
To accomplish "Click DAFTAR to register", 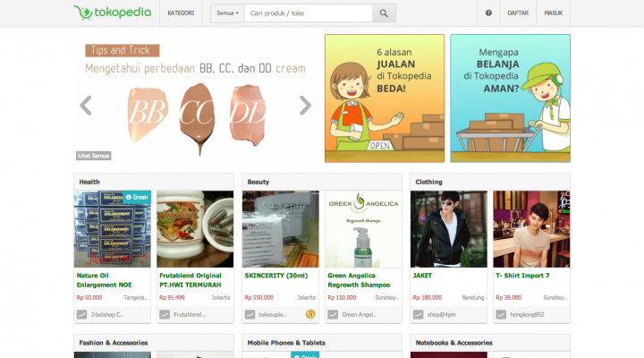I will [518, 13].
